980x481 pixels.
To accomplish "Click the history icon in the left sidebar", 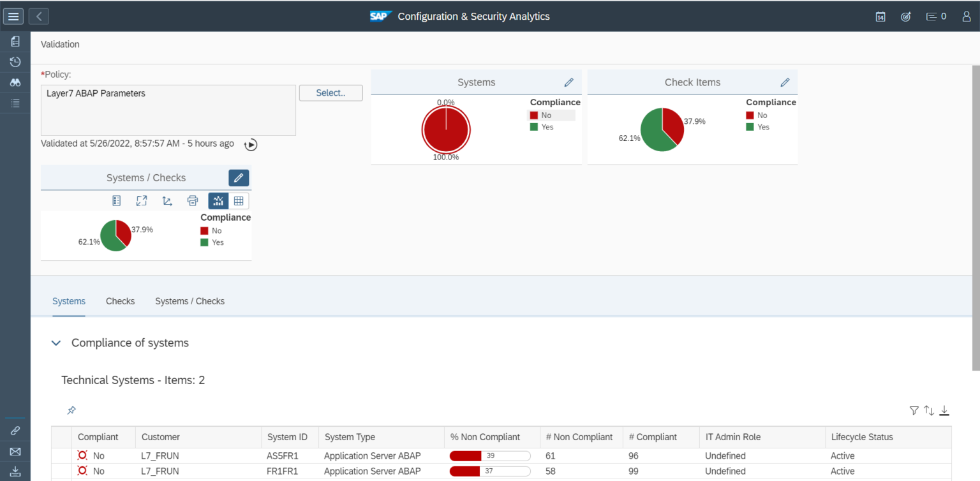I will [x=14, y=62].
